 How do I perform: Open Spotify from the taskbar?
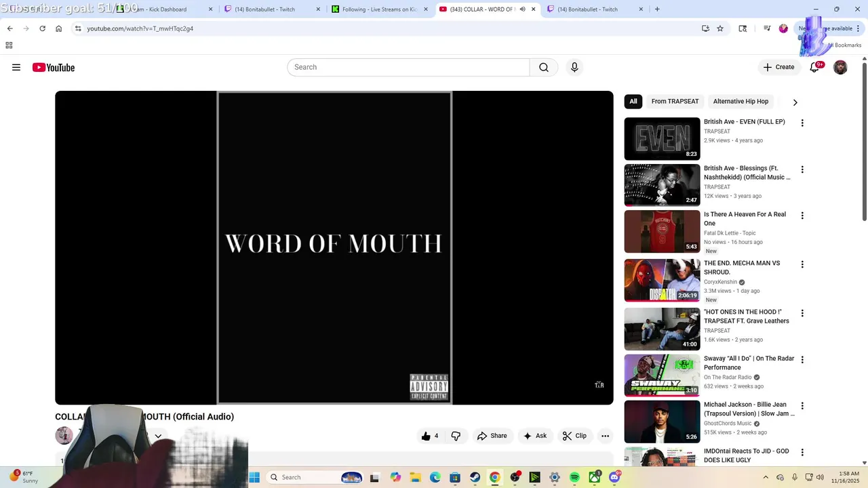[574, 477]
